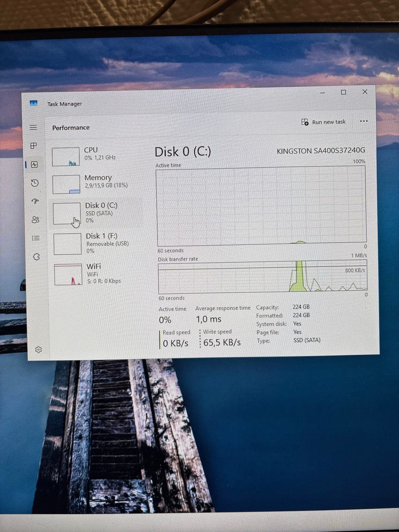
Task: Select the Memory performance item
Action: (x=96, y=184)
